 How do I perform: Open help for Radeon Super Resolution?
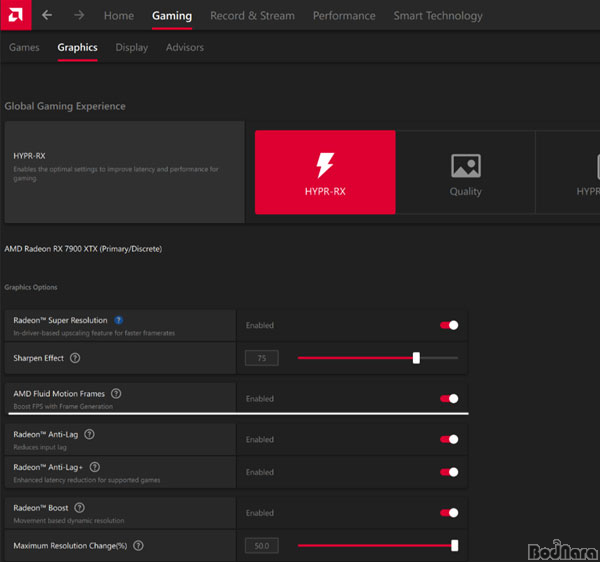[x=119, y=320]
